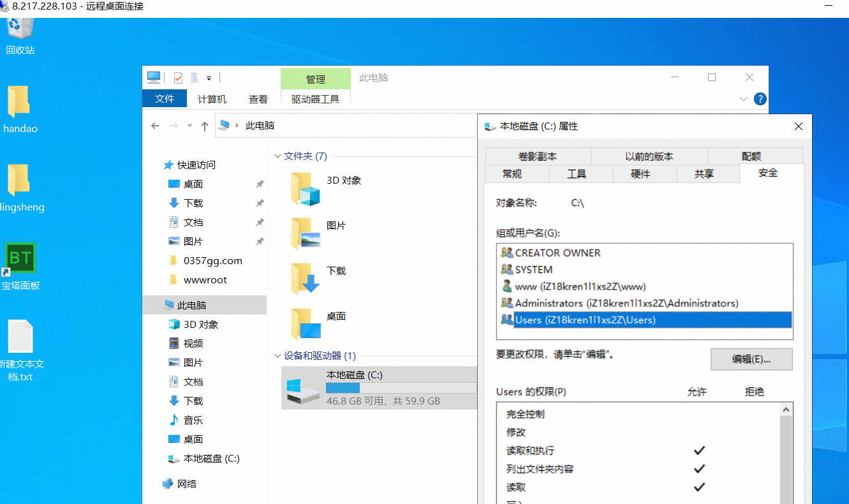The height and width of the screenshot is (504, 849).
Task: Close the 本地磁盘 (C:) 属性 dialog
Action: coord(798,126)
